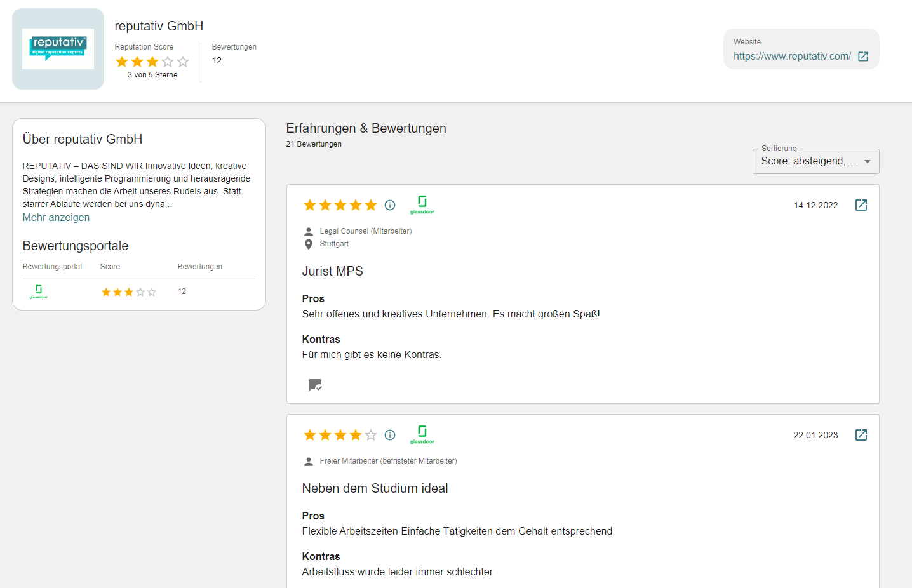
Task: Click glassdoor logo on Neben dem Studium review
Action: [x=422, y=434]
